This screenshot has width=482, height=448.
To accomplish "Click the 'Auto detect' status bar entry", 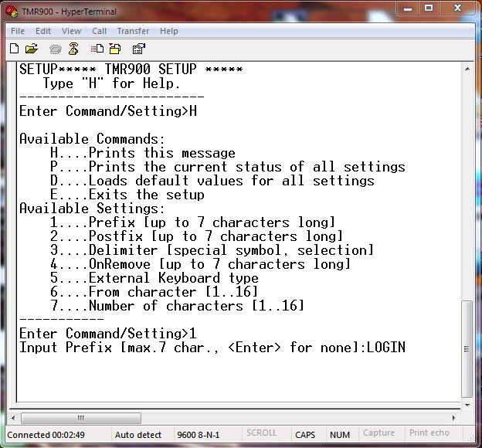I will coord(138,435).
